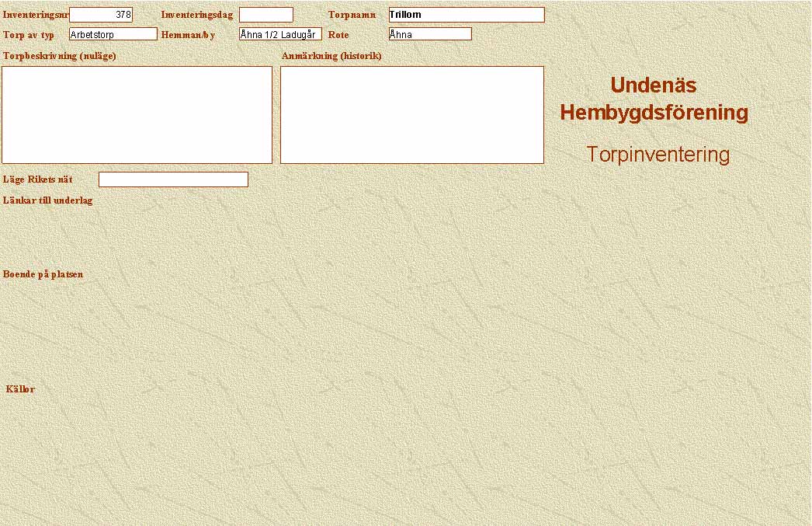Click the empty Inventeringsdag field
The height and width of the screenshot is (526, 812).
click(x=265, y=15)
